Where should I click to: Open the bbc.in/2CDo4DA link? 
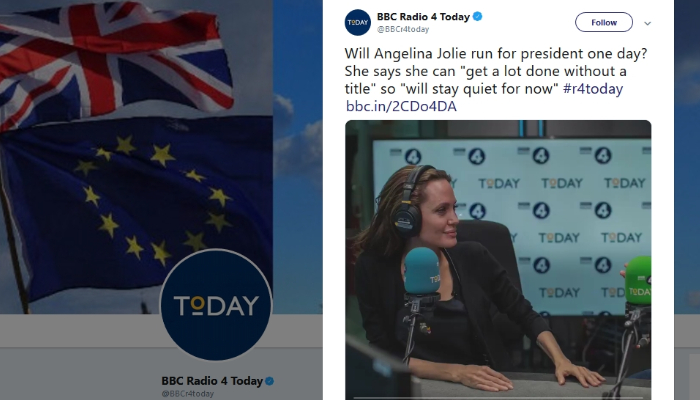click(401, 106)
